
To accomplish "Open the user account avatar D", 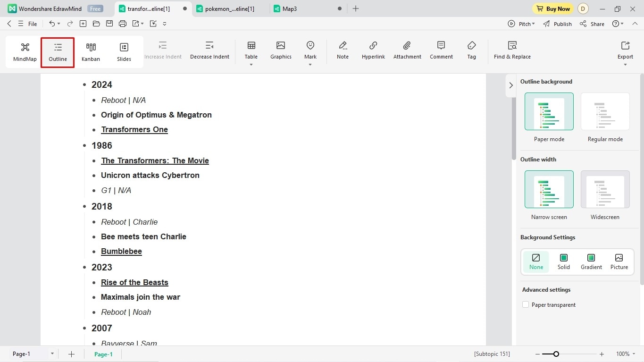I will [583, 8].
